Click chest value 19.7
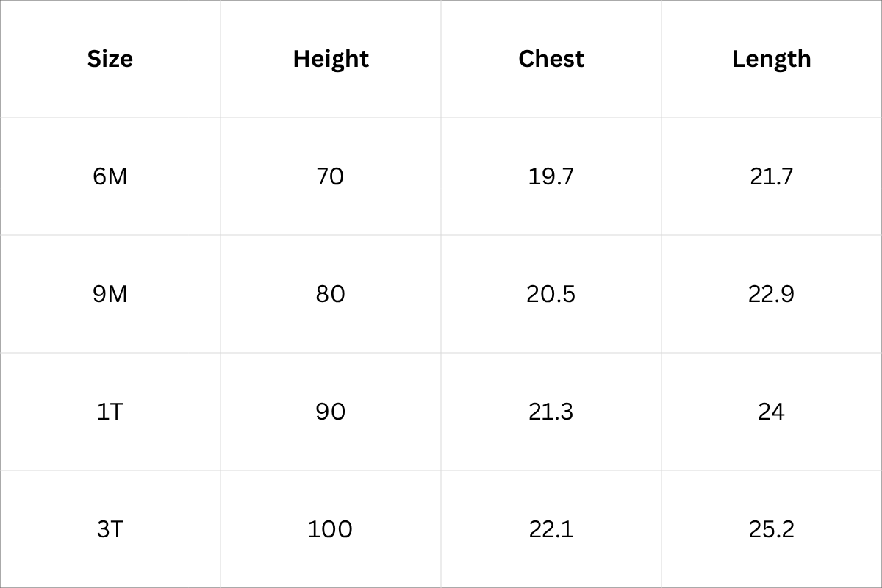This screenshot has height=588, width=882. (x=551, y=176)
